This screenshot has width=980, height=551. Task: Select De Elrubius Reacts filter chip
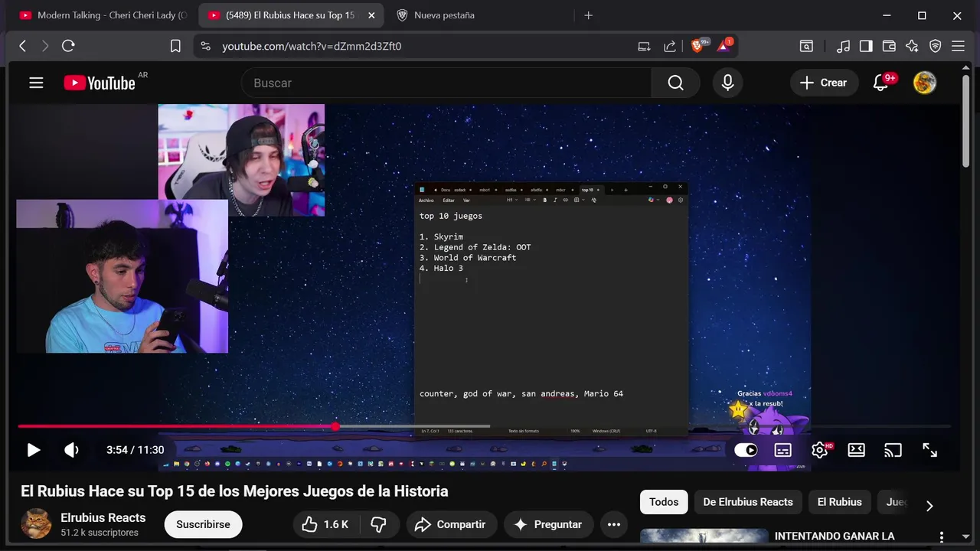(748, 502)
